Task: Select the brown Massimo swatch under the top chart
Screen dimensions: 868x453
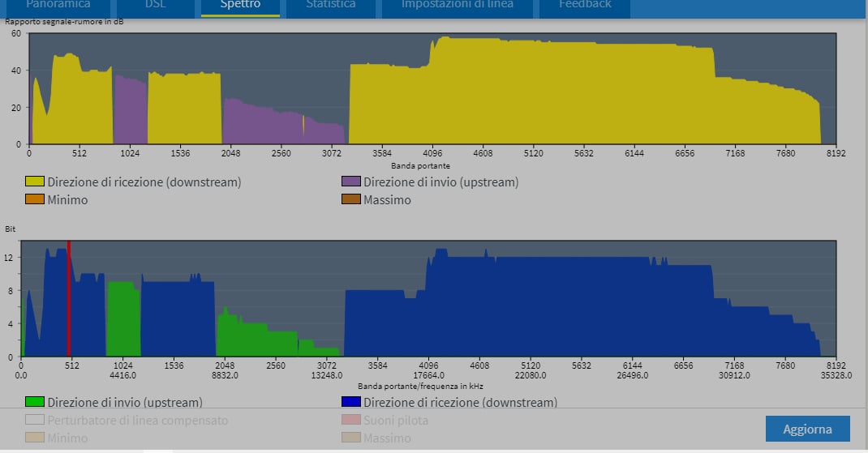Action: (351, 199)
